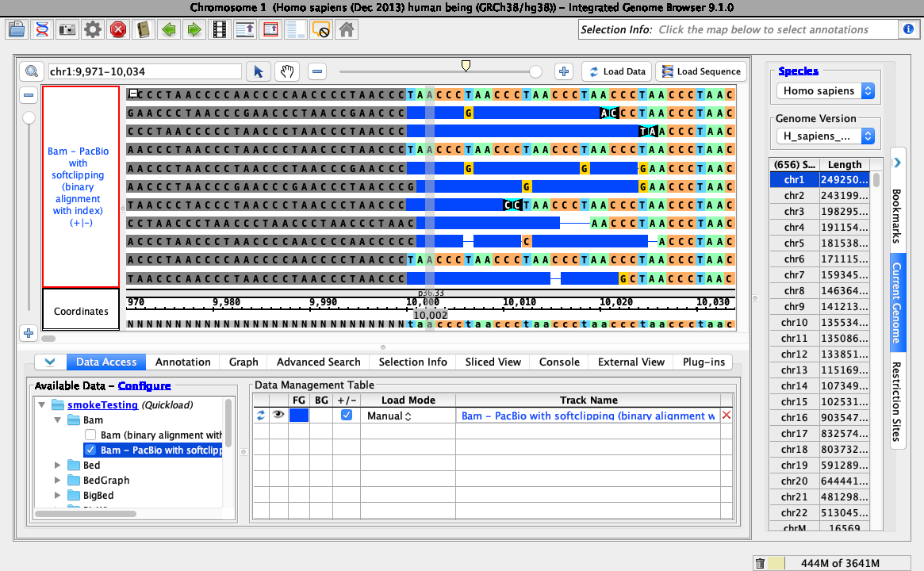The height and width of the screenshot is (571, 924).
Task: Click vertical zoom out minus button
Action: pyautogui.click(x=29, y=95)
